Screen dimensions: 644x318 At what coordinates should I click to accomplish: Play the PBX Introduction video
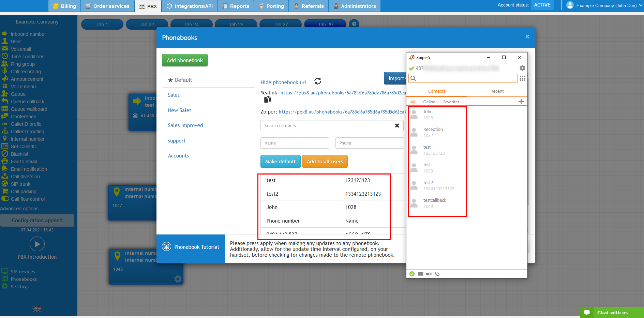pos(37,244)
